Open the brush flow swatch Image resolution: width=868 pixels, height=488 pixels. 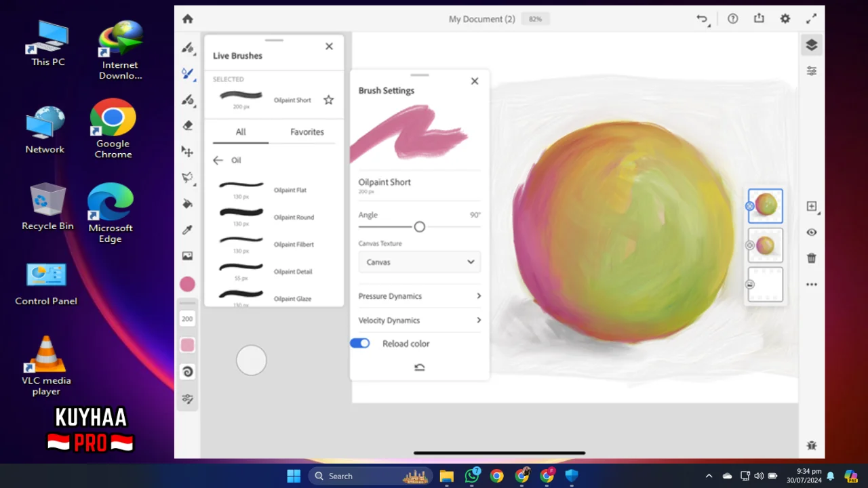[188, 345]
